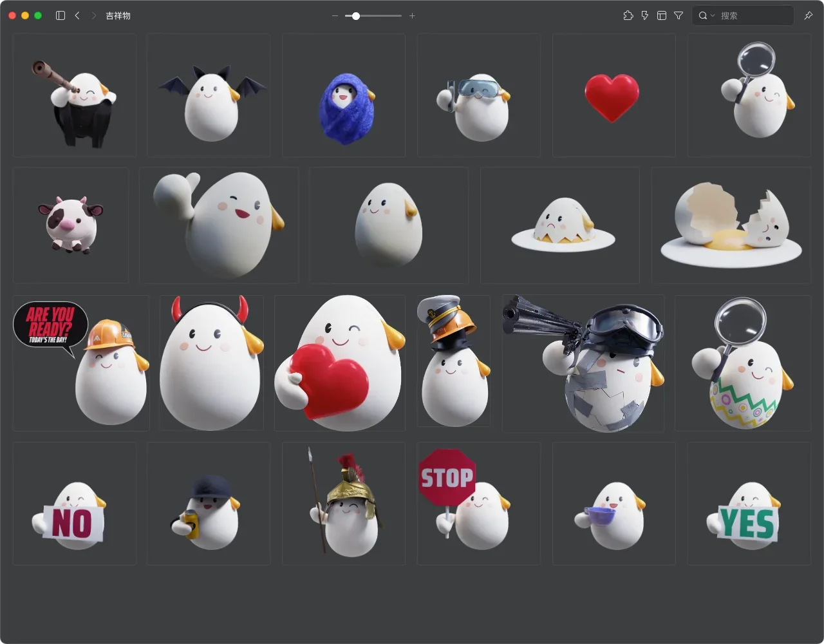Screen dimensions: 824x644
Task: Select the cracked egg on plate image
Action: coord(731,225)
